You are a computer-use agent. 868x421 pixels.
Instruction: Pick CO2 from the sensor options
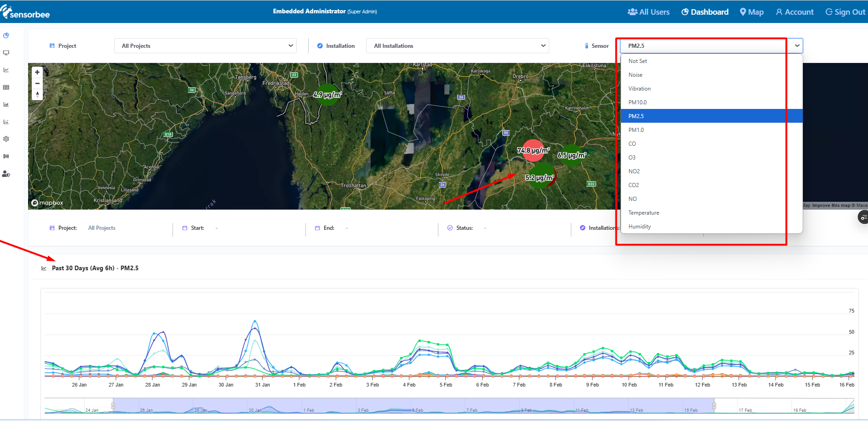633,185
